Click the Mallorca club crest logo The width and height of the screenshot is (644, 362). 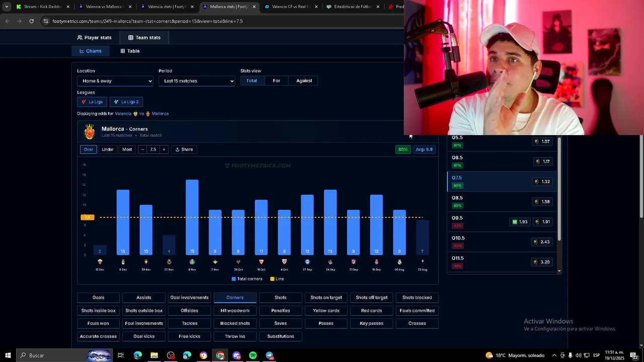90,132
